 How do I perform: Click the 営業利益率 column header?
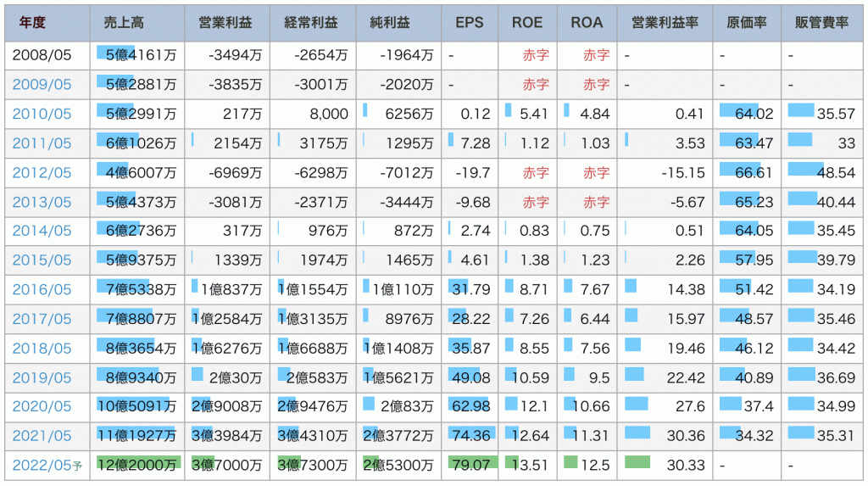(x=665, y=23)
